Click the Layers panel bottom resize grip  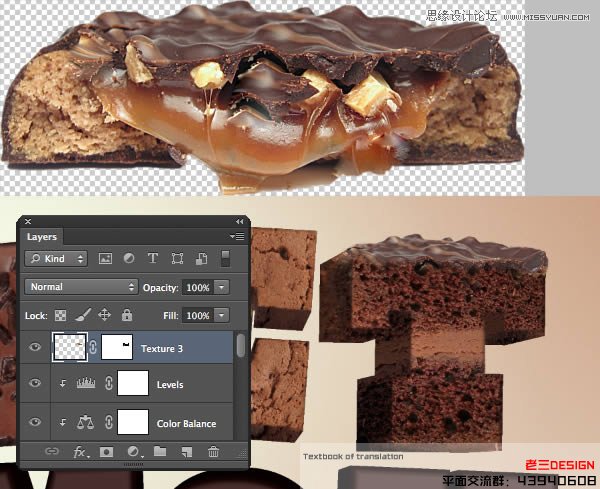pos(134,465)
